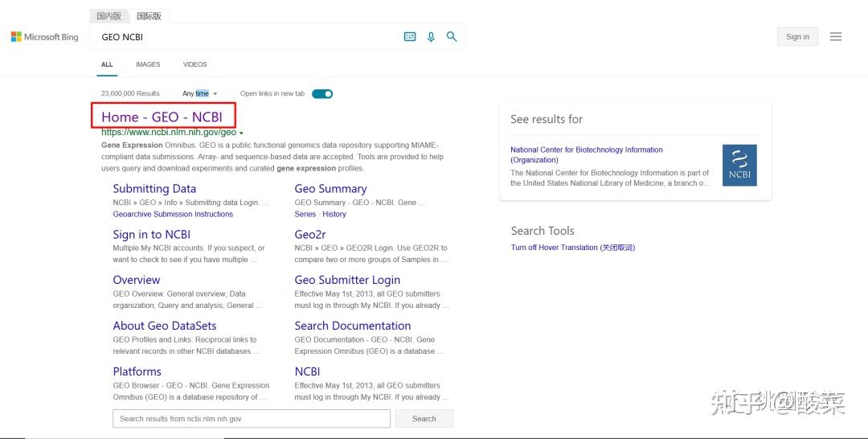Open the Platforms sublink
The height and width of the screenshot is (439, 868).
click(x=137, y=371)
